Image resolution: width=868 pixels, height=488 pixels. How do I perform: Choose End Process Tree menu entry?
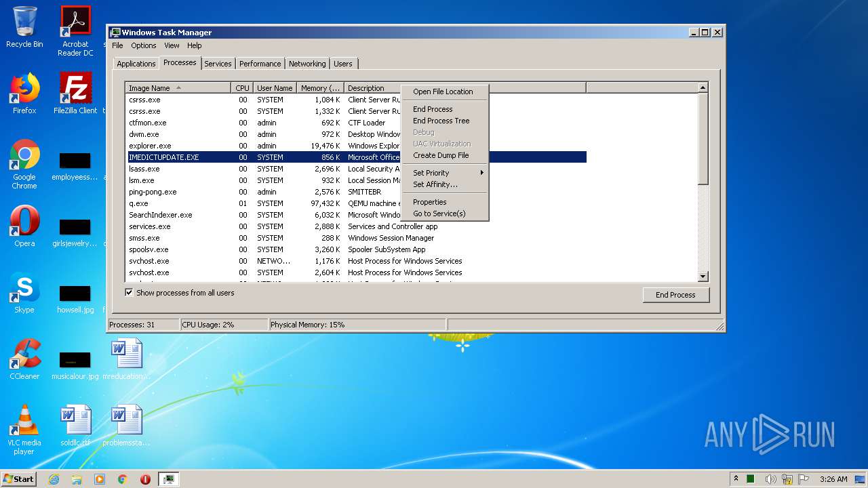[445, 121]
